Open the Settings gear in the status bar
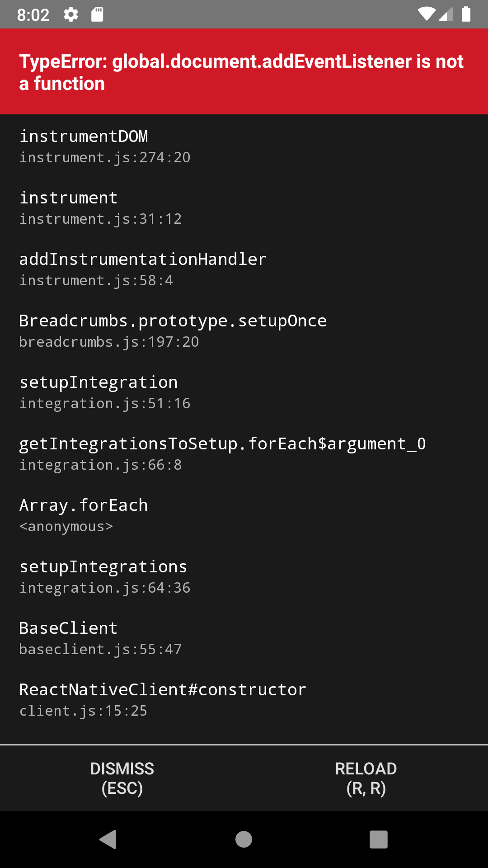The height and width of the screenshot is (868, 488). (x=71, y=14)
